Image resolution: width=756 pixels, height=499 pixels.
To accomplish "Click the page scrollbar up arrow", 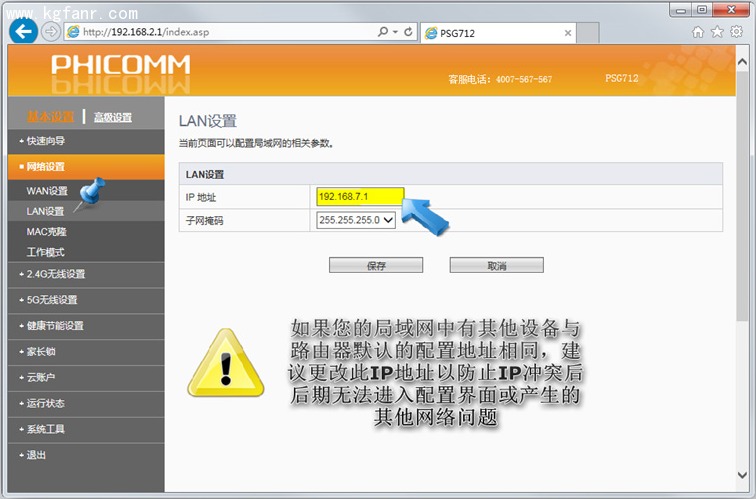I will pos(742,62).
